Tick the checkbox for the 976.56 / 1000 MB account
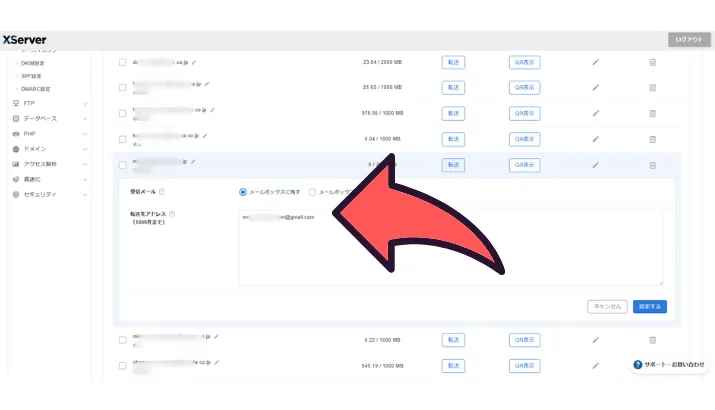Screen dimensions: 715x410 point(122,113)
